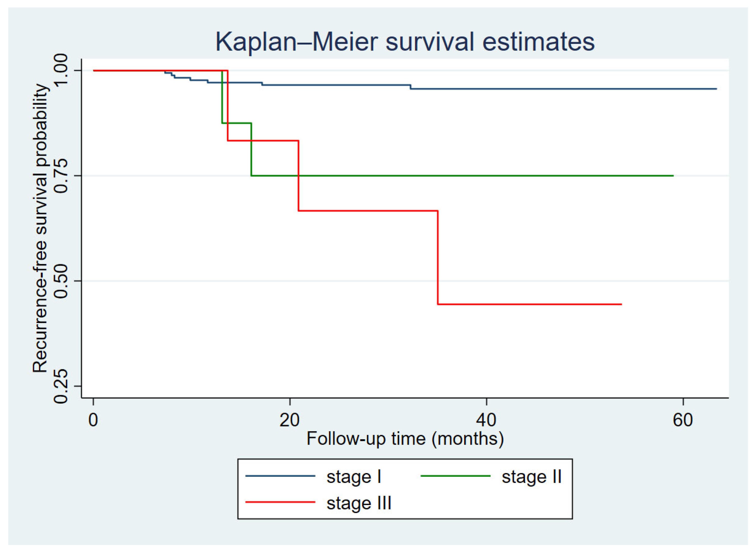Select the "stage II" legend text
This screenshot has width=756, height=553.
tap(531, 477)
